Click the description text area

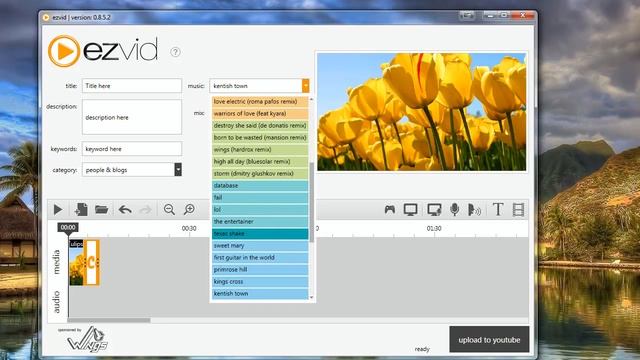132,117
